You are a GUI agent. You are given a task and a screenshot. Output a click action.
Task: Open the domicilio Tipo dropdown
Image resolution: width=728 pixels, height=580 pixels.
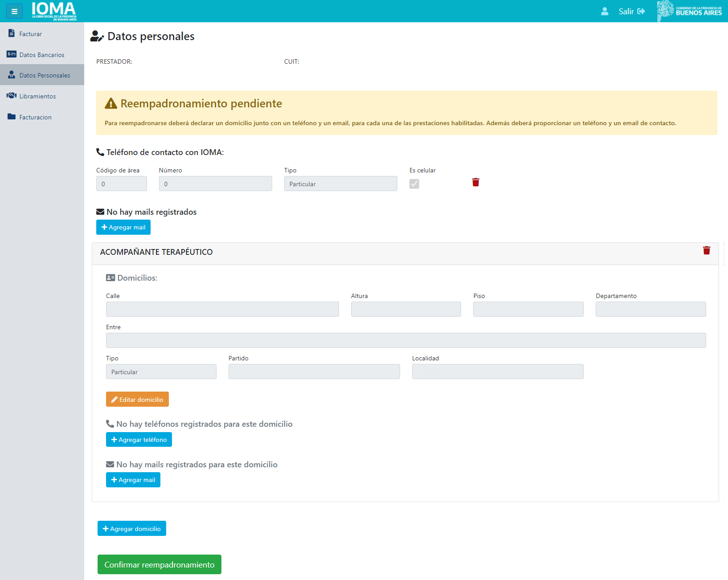coord(161,372)
